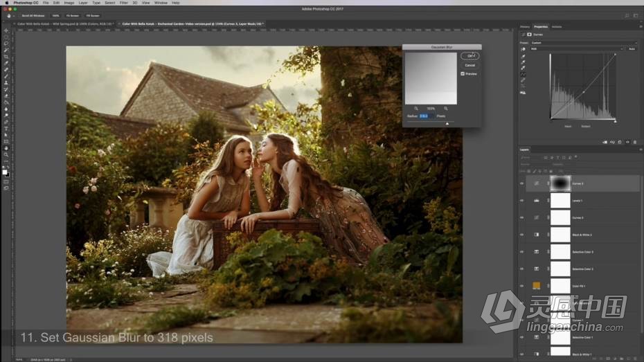
Task: Open the layer blend mode dropdown
Action: (535, 164)
